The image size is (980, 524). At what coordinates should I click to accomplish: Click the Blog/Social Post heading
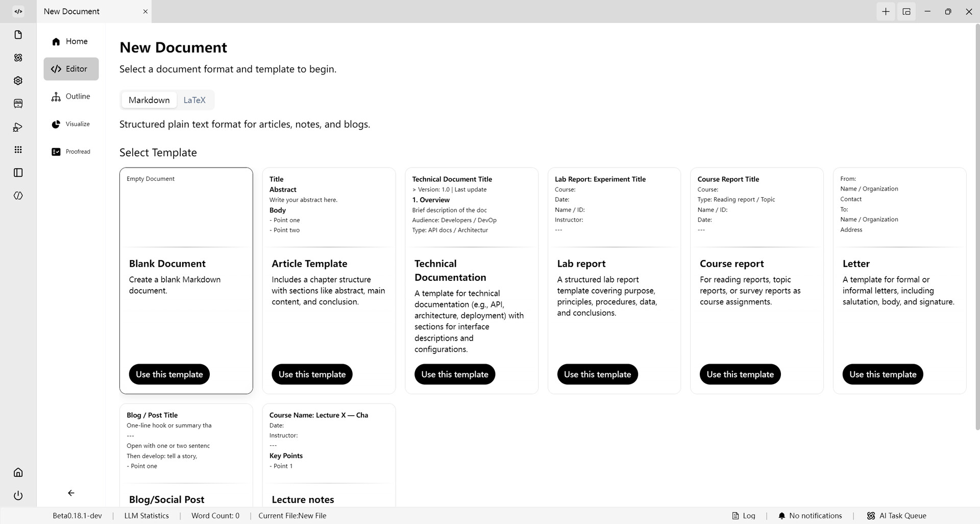(x=166, y=499)
